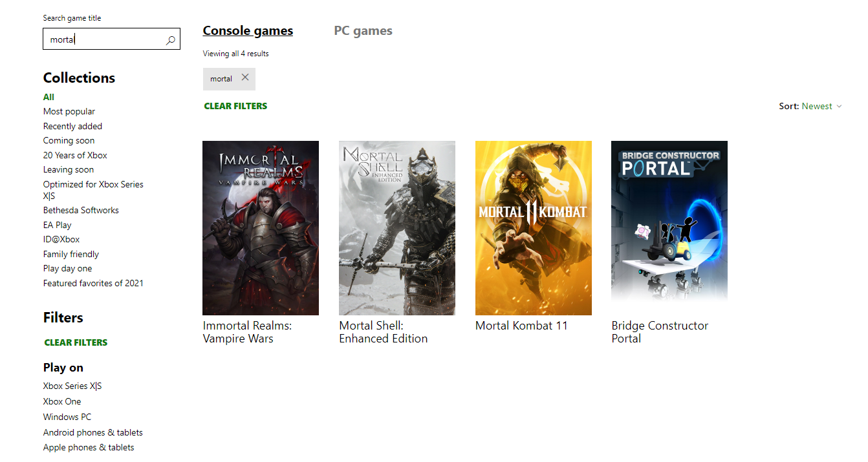
Task: Click the 'Bridge Constructor Portal' title text
Action: tap(660, 332)
